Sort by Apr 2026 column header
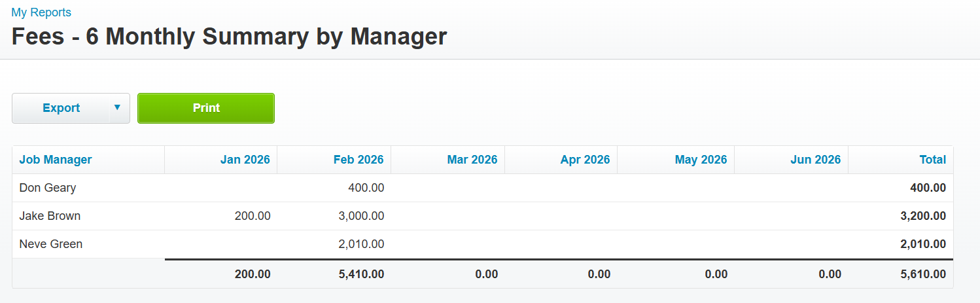980x303 pixels. 585,160
